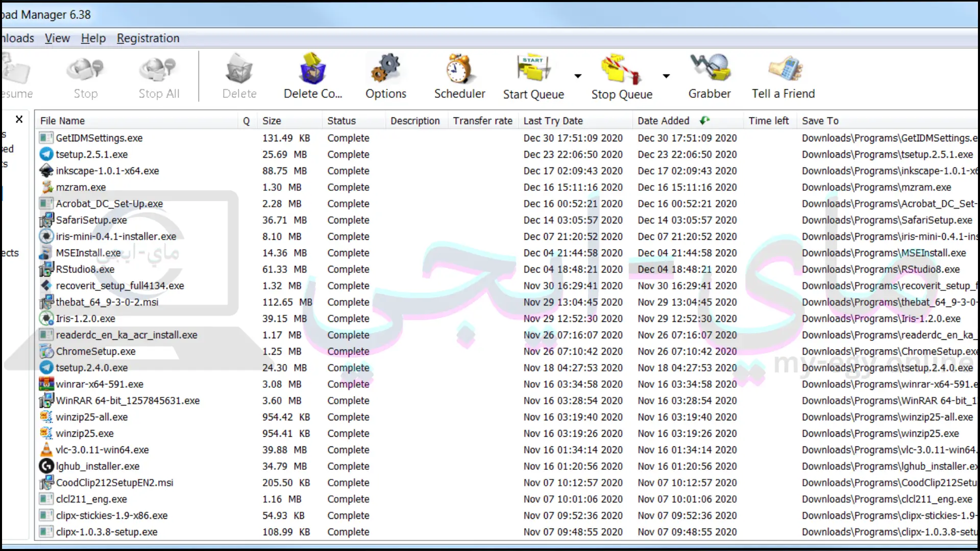Screen dimensions: 980x551
Task: Select the RStudio8.exe file icon
Action: pyautogui.click(x=46, y=269)
